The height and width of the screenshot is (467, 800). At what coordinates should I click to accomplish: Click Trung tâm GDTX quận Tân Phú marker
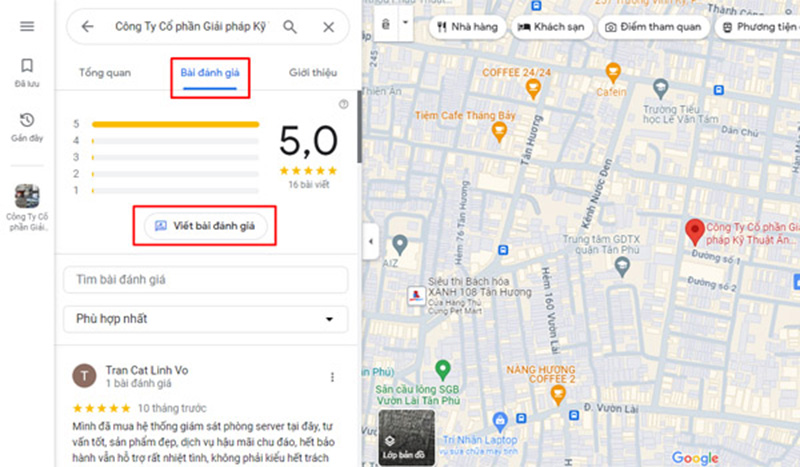click(621, 267)
